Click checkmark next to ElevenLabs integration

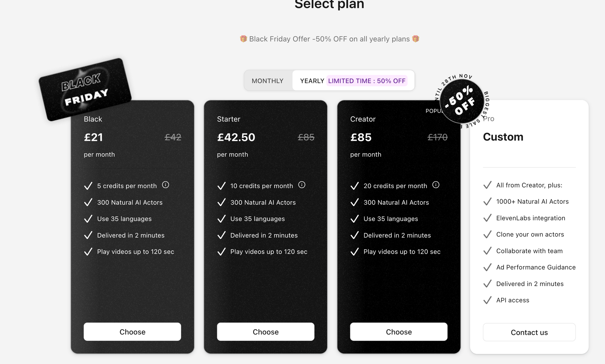tap(487, 218)
